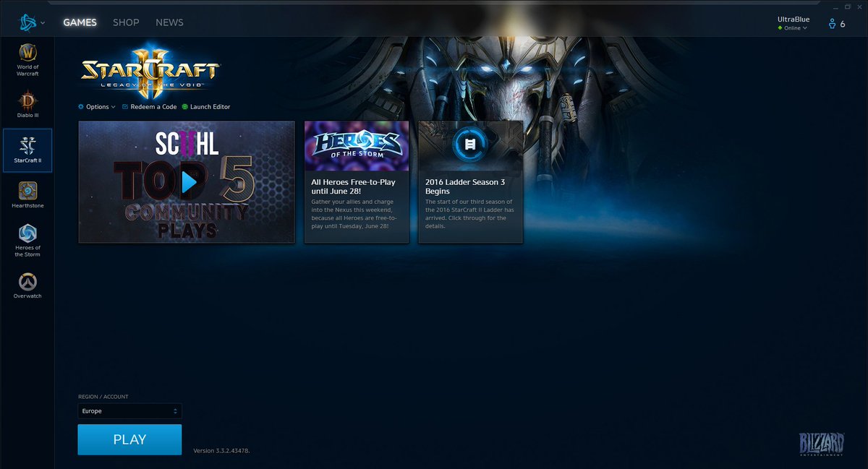Click the Options gear icon
Screen dimensions: 868x469
point(81,107)
